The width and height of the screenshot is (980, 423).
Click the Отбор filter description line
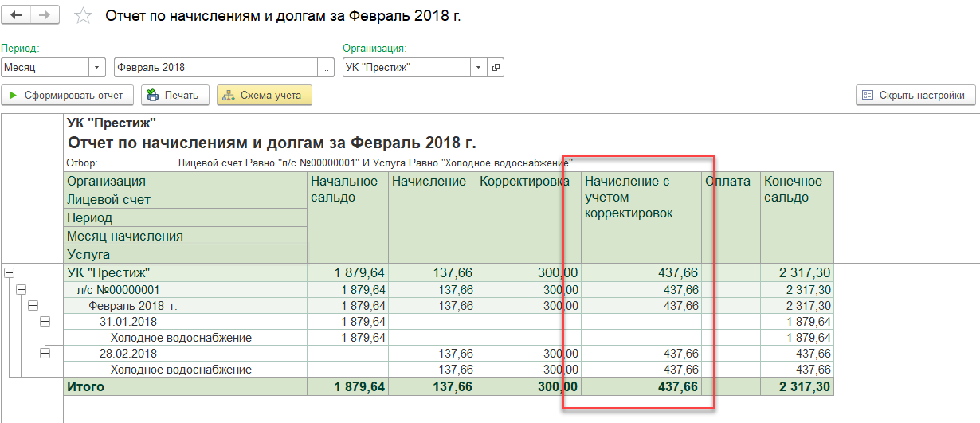(319, 163)
